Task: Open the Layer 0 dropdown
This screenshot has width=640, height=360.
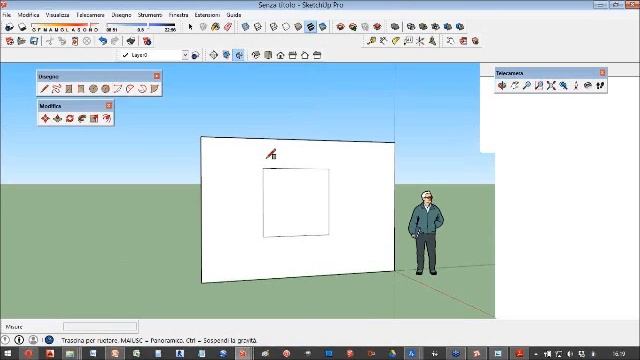Action: coord(185,55)
